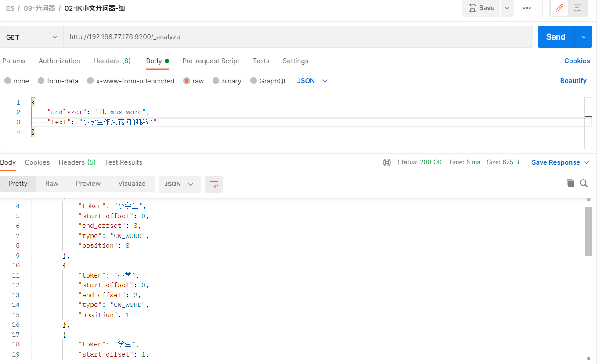Select the Preview view mode

[88, 184]
